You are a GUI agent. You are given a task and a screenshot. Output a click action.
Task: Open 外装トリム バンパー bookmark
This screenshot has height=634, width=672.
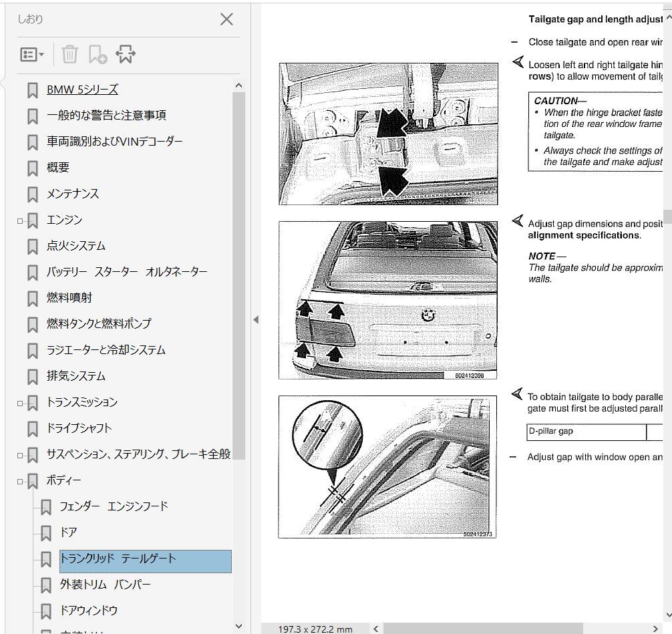tap(105, 585)
